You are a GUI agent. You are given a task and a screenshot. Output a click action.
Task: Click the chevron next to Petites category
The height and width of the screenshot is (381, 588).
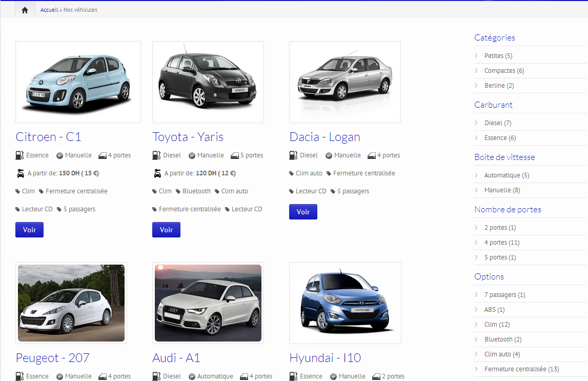click(476, 55)
